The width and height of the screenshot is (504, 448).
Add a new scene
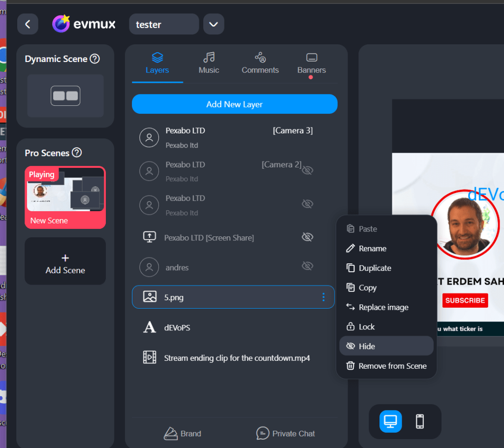(65, 261)
